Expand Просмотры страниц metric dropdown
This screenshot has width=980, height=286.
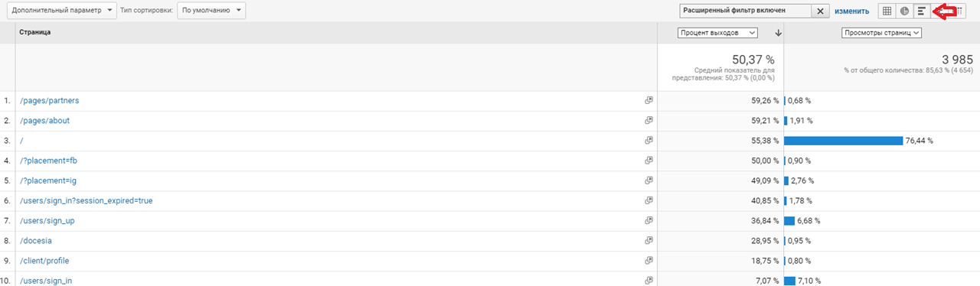click(880, 33)
